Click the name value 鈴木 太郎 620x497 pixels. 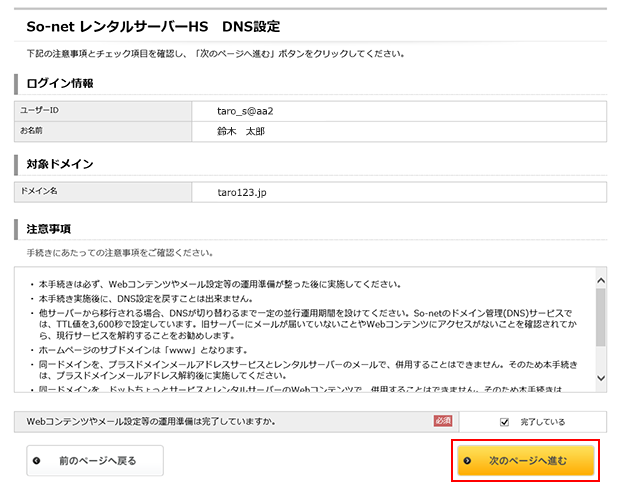[241, 131]
